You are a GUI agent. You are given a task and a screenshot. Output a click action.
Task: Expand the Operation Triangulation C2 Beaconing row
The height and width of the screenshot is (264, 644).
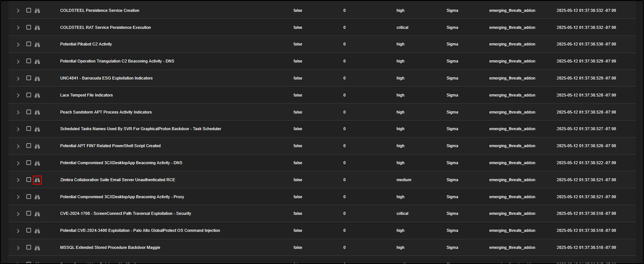[18, 61]
